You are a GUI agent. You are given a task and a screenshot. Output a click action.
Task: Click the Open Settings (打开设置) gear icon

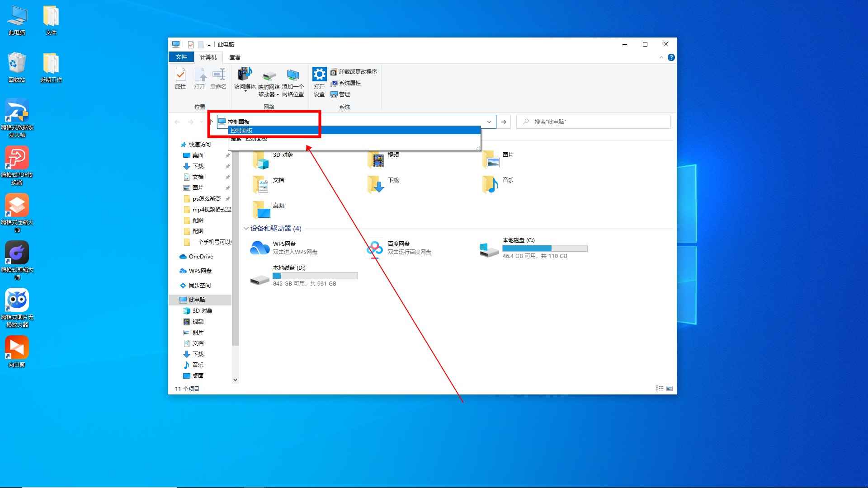pos(319,75)
